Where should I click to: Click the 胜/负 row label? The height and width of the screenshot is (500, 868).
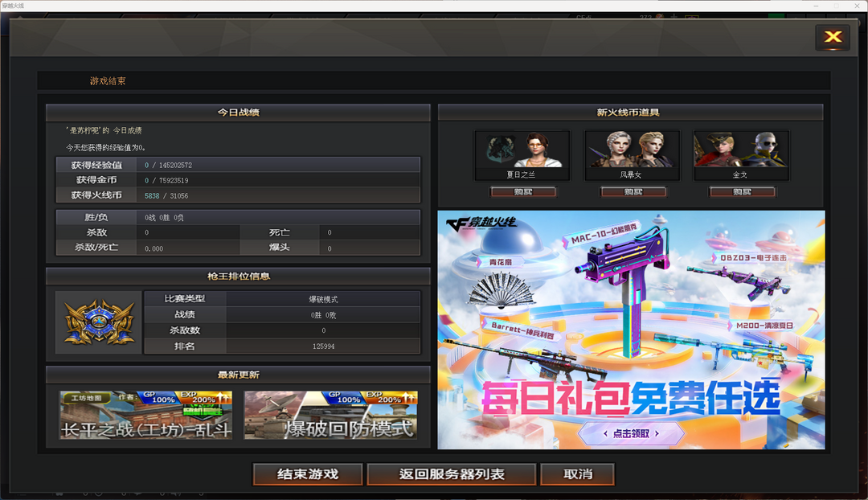pos(96,217)
